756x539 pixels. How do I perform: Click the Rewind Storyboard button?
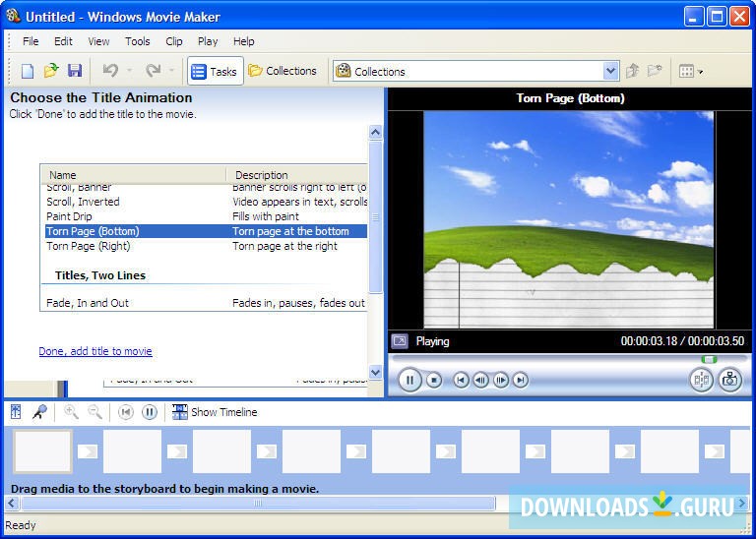tap(126, 412)
